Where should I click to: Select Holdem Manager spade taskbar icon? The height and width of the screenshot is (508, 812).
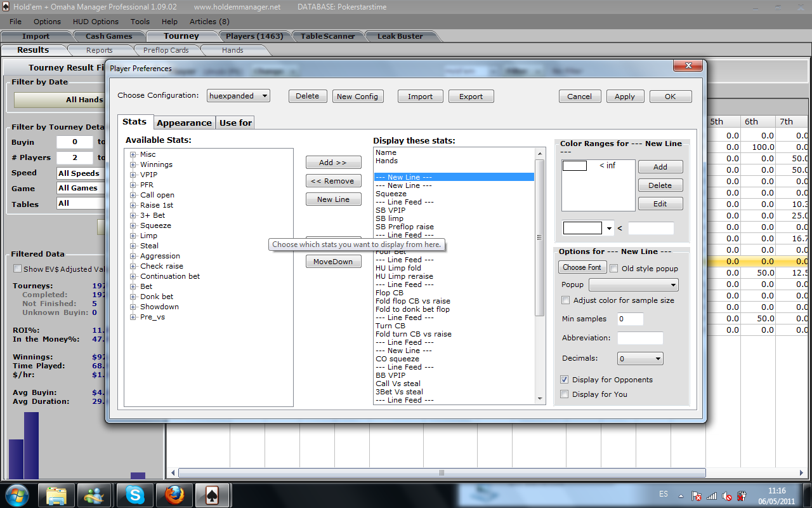(213, 494)
